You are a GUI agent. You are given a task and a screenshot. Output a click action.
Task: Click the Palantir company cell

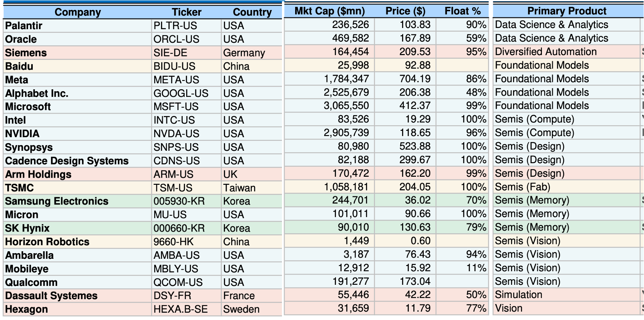78,26
